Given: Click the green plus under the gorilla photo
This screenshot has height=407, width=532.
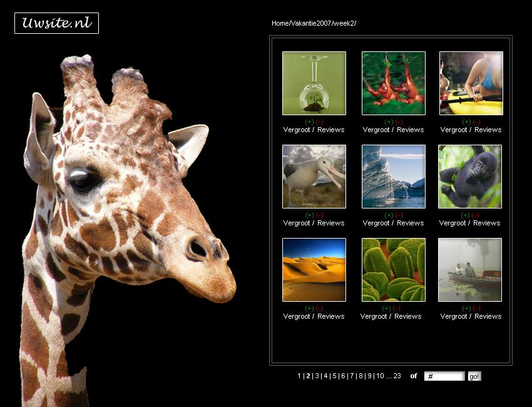Looking at the screenshot, I should [465, 215].
